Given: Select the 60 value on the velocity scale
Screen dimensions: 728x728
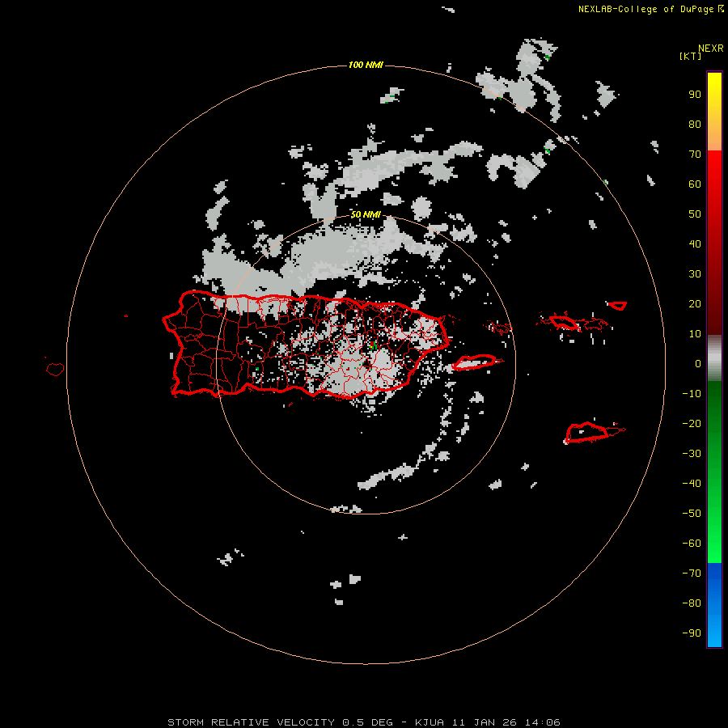Looking at the screenshot, I should click(695, 184).
